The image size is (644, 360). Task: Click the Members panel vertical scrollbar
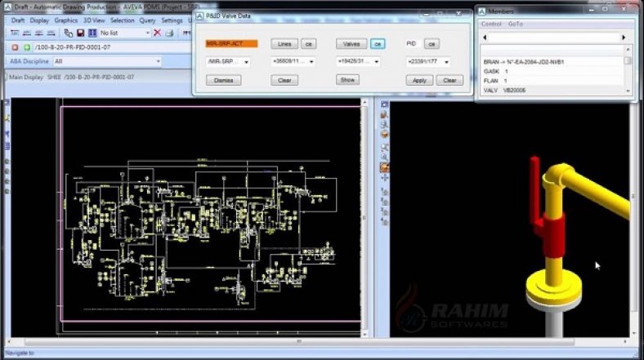click(628, 73)
